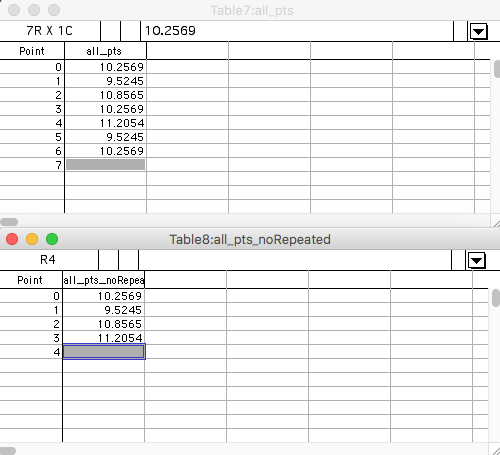Click Table8 horizontal scrollbar thumb
The image size is (500, 455).
tap(8, 451)
